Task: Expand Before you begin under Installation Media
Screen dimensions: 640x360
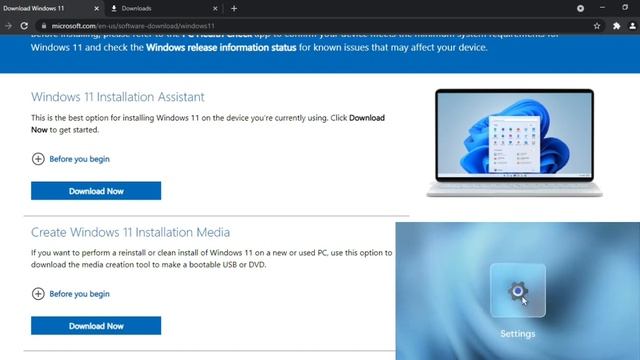Action: coord(71,293)
